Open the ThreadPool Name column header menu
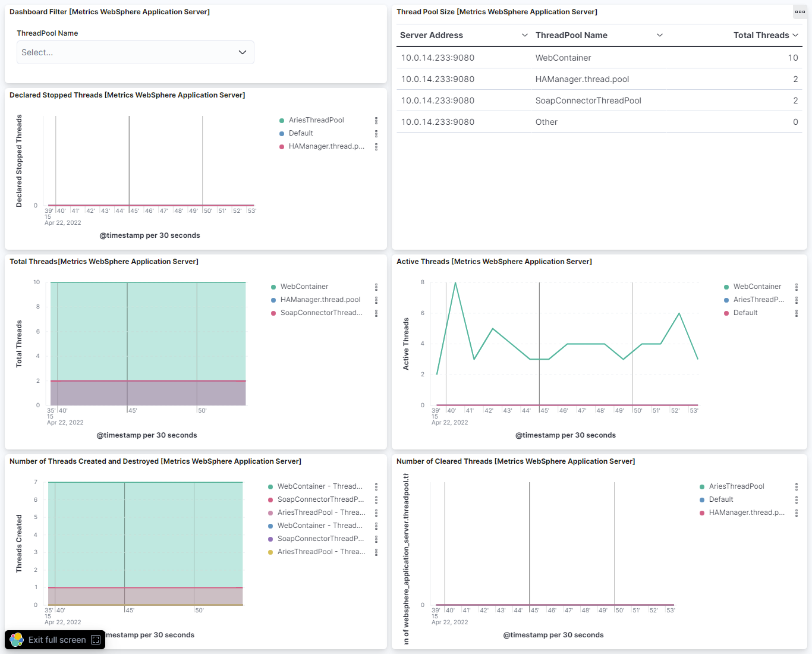The width and height of the screenshot is (812, 654). coord(660,35)
